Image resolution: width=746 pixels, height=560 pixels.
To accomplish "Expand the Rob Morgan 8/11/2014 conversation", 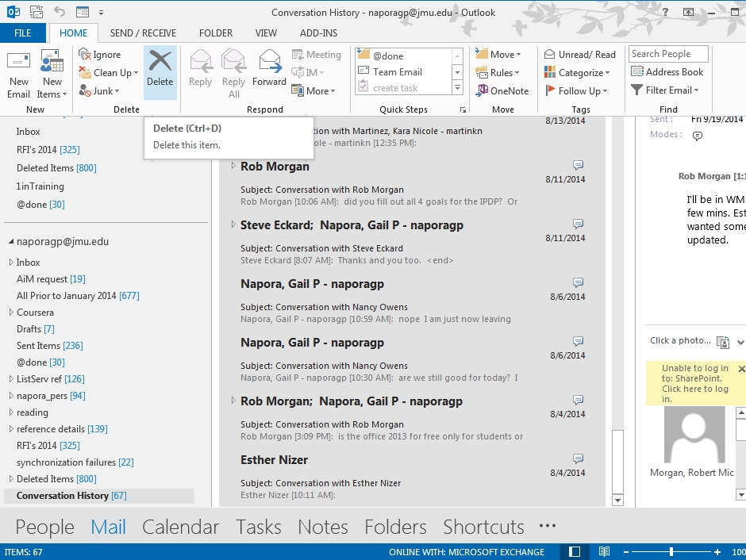I will [233, 166].
